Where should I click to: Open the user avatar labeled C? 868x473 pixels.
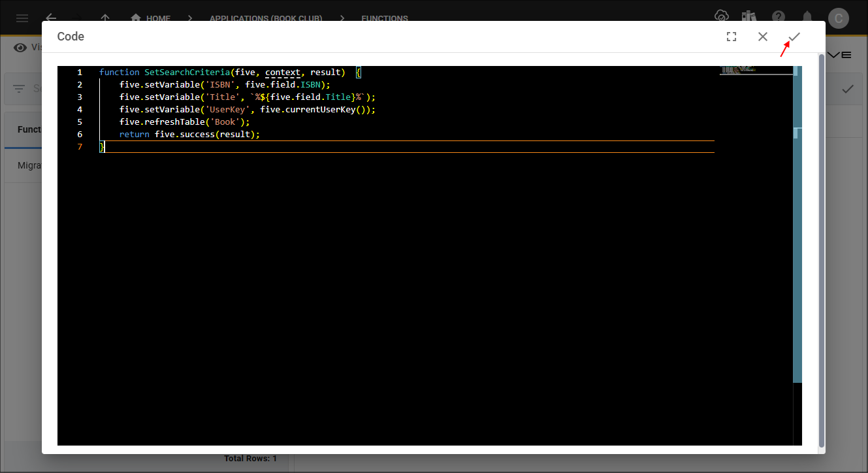tap(838, 18)
